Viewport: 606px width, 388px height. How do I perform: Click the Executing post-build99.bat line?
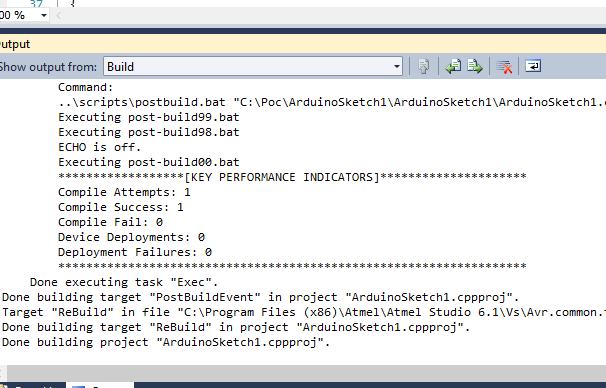149,117
